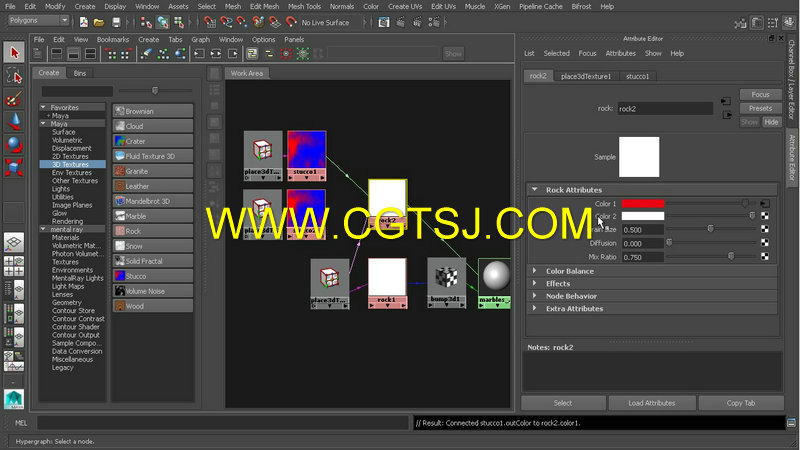Click the Hypershade clear graph eraser icon
The width and height of the screenshot is (800, 450).
(146, 53)
